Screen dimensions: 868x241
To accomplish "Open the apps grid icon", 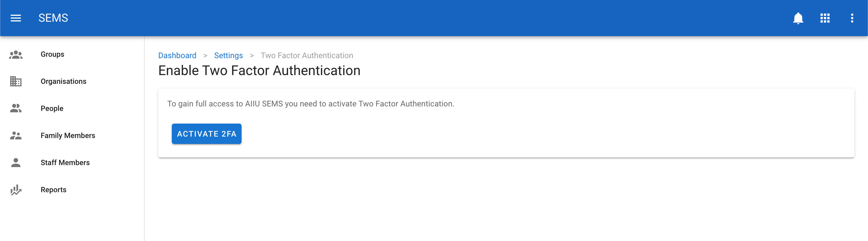I will point(825,18).
